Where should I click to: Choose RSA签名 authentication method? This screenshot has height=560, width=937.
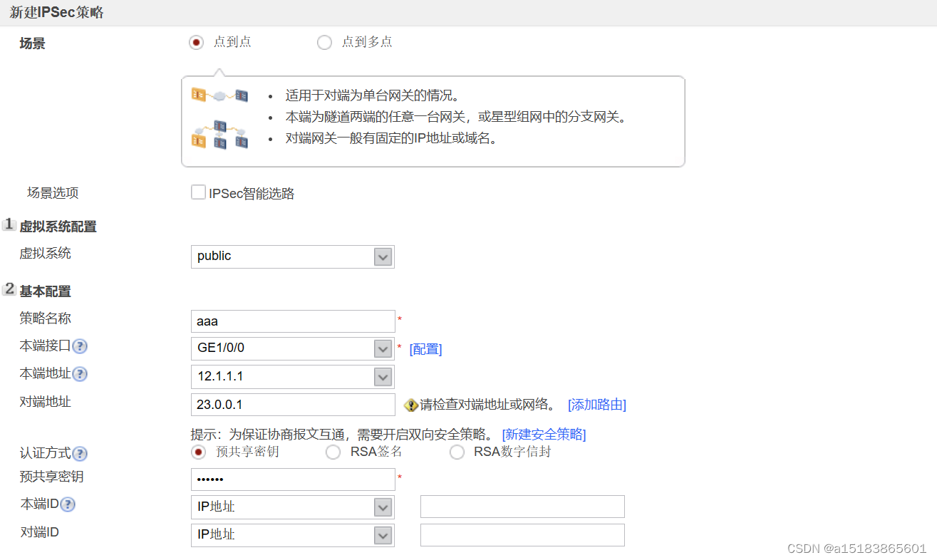point(333,452)
